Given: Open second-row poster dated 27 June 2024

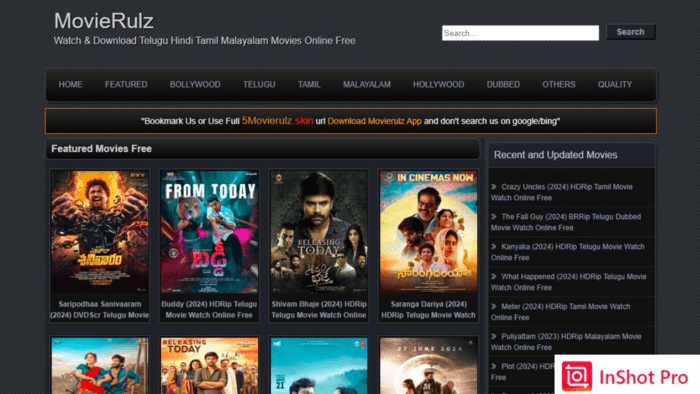Looking at the screenshot, I should (x=429, y=366).
